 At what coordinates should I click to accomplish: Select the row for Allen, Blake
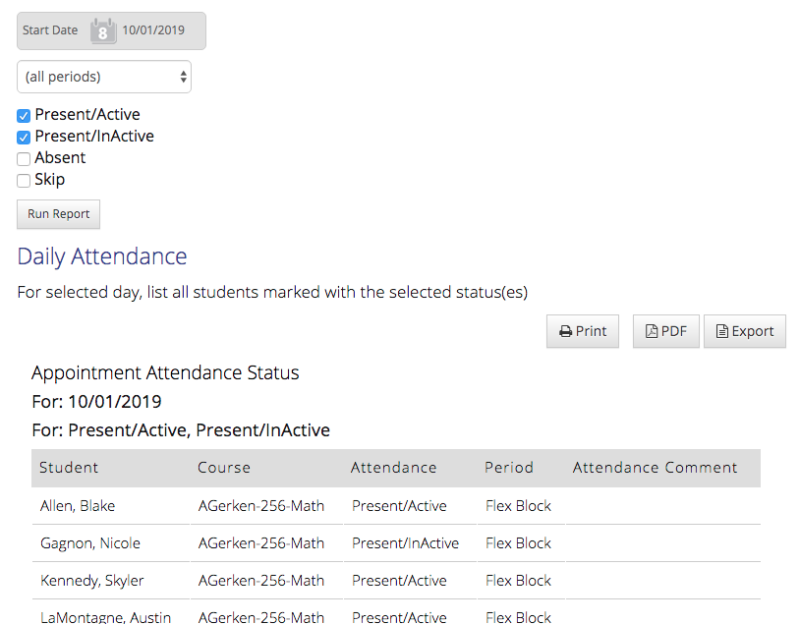[77, 505]
